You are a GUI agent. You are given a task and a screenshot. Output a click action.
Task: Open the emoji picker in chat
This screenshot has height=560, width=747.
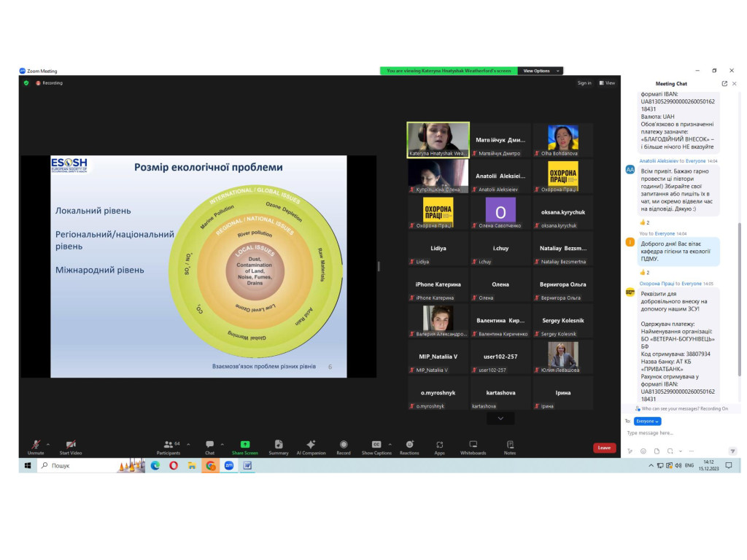[643, 451]
